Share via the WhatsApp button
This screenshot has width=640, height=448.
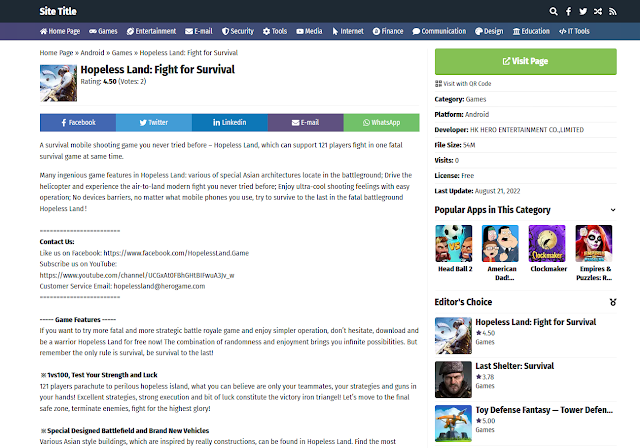pos(382,122)
